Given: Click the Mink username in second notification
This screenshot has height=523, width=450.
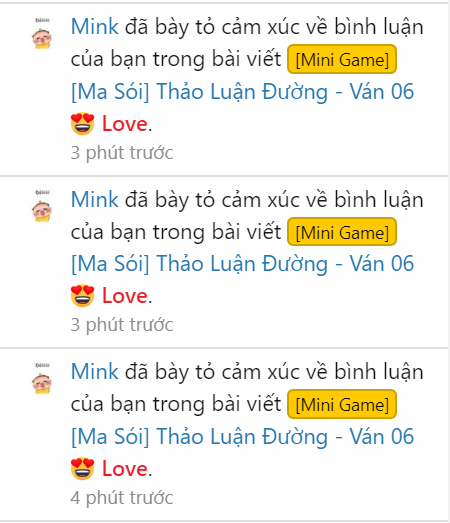Looking at the screenshot, I should [x=95, y=199].
